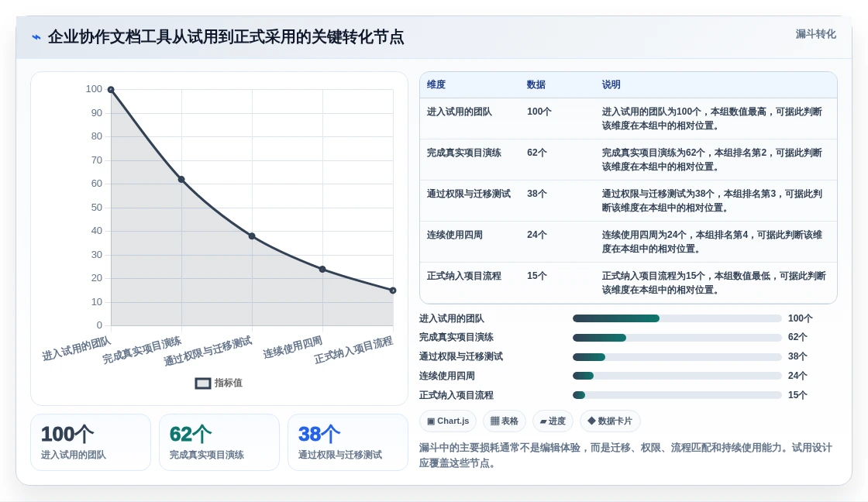This screenshot has width=868, height=502.
Task: Click the table cell 进入试用的团队
Action: tap(459, 112)
